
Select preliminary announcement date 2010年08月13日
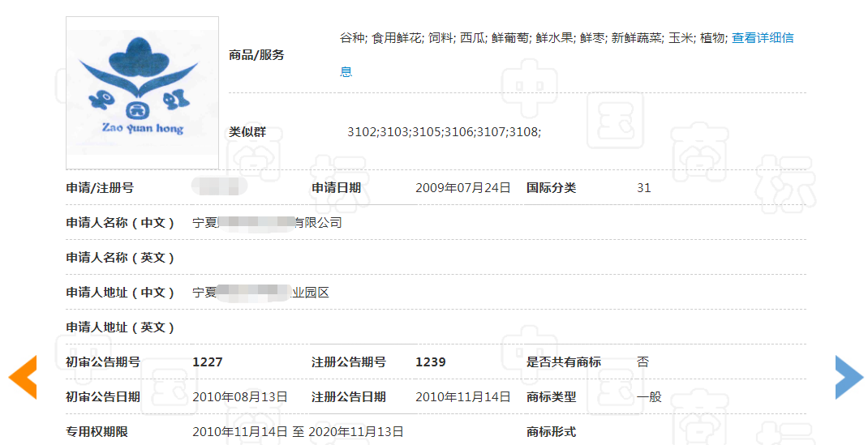click(x=239, y=397)
